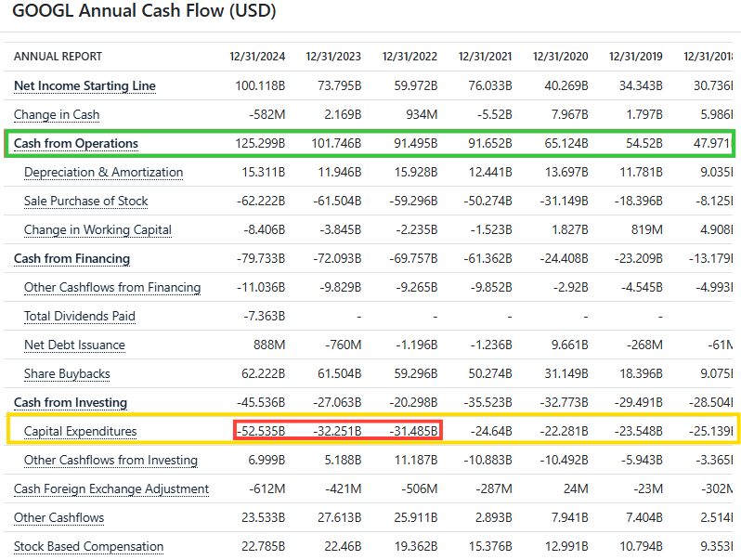Screen dimensions: 741x560
Task: Select the 7.967B change in cash value
Action: tap(570, 115)
